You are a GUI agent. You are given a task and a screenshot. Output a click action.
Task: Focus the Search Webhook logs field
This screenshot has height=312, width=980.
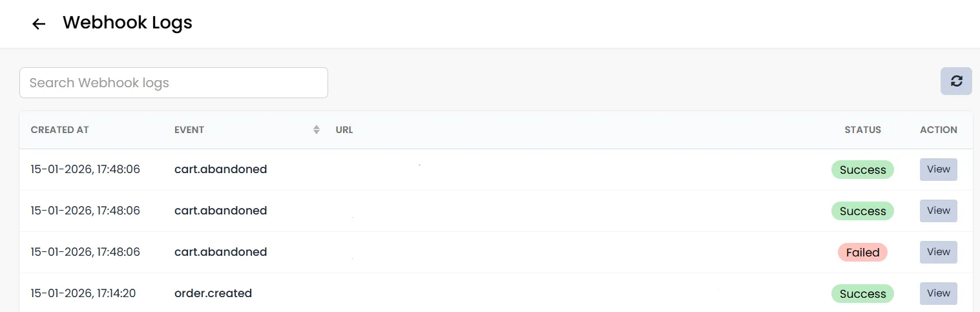(174, 83)
